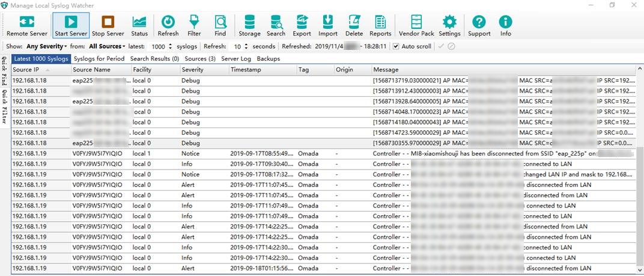Open the Settings gear

tap(449, 25)
